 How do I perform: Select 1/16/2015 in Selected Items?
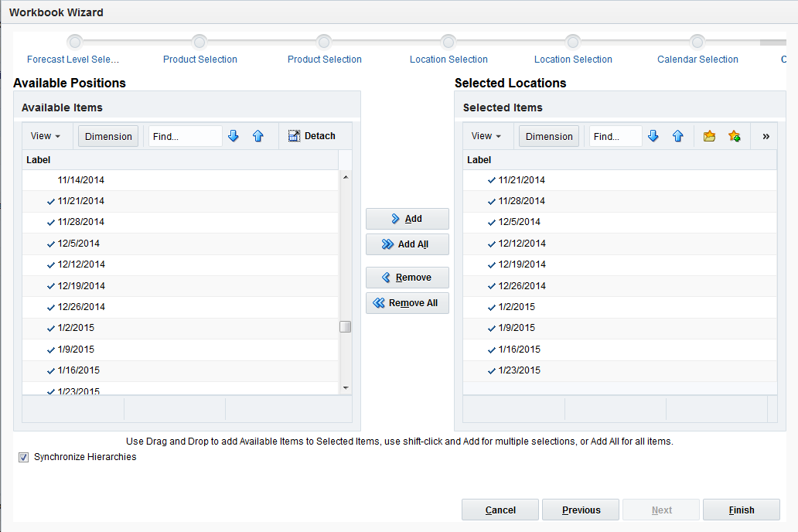[620, 350]
